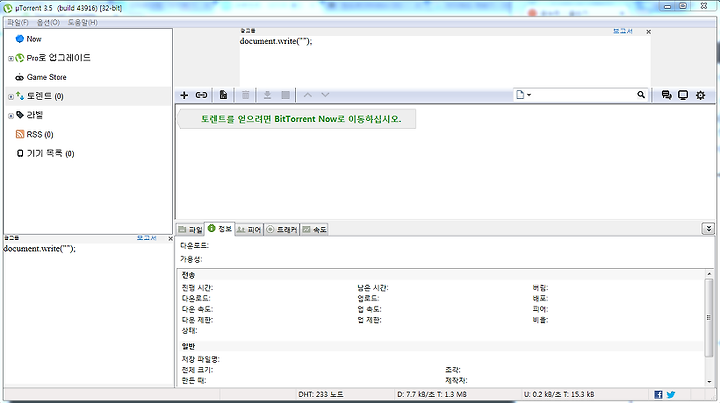Expand the 토렌트 tree node
The image size is (720, 403).
click(11, 96)
